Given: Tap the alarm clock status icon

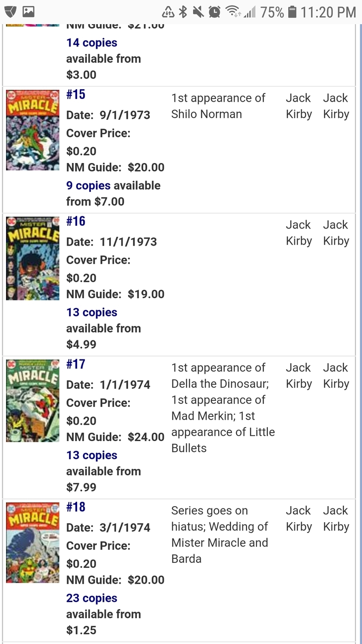Looking at the screenshot, I should (x=214, y=12).
